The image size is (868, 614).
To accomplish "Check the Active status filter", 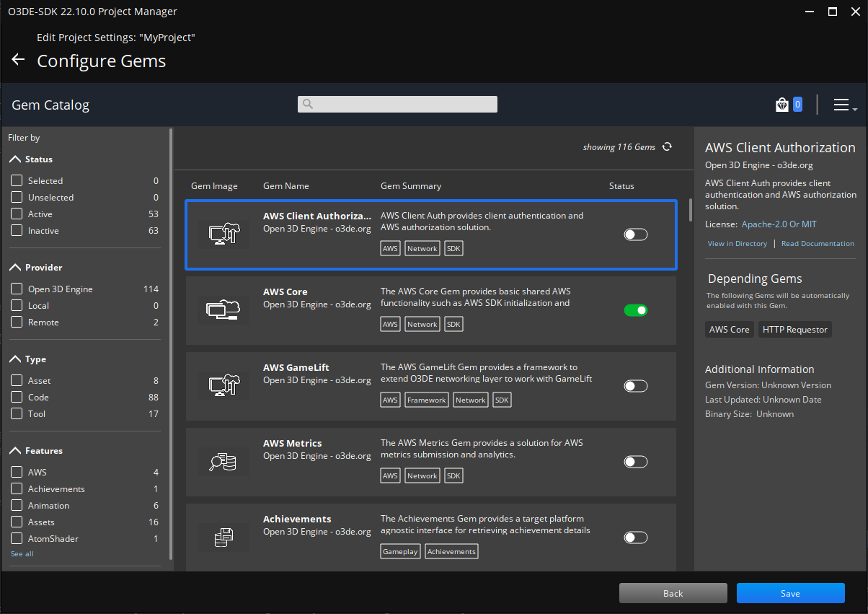I will (17, 214).
